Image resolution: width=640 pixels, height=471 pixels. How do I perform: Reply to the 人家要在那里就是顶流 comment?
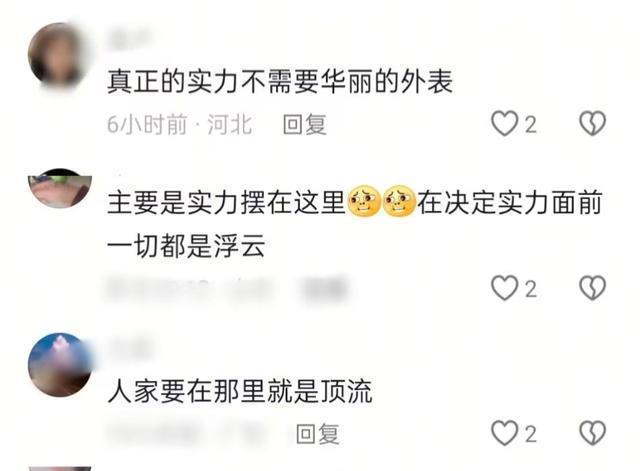click(x=318, y=433)
